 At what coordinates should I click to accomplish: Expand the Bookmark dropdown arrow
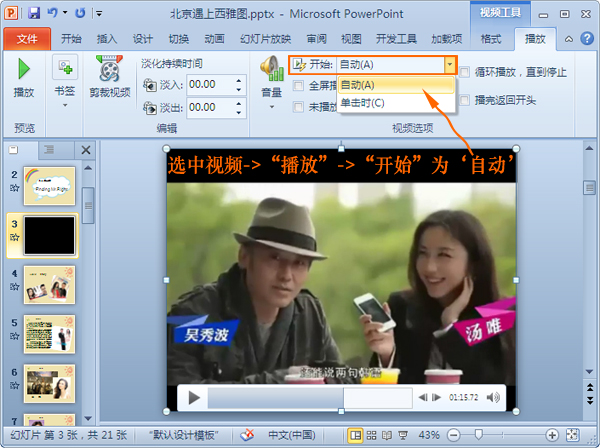coord(65,105)
